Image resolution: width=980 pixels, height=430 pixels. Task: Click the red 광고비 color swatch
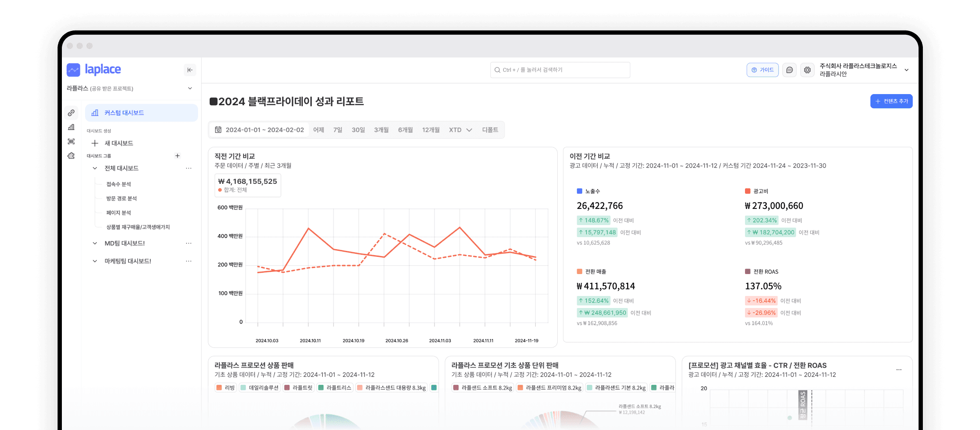pyautogui.click(x=748, y=191)
